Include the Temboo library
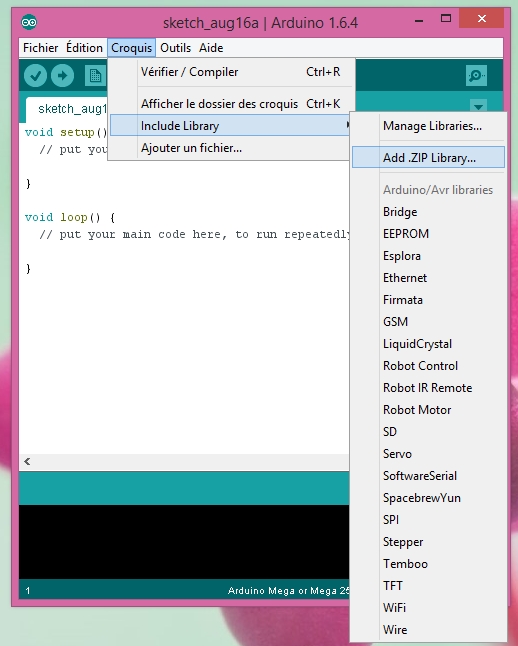 [x=428, y=564]
